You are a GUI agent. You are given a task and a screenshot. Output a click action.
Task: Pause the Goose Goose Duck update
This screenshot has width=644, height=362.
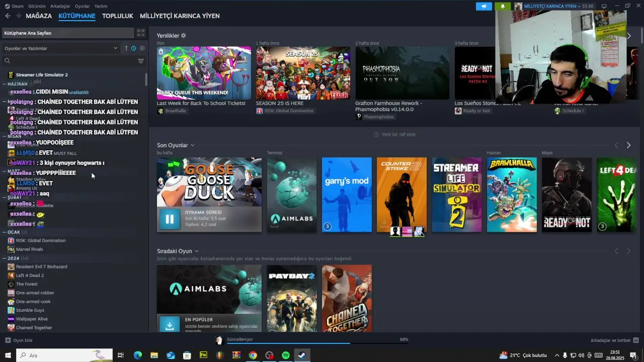click(170, 219)
